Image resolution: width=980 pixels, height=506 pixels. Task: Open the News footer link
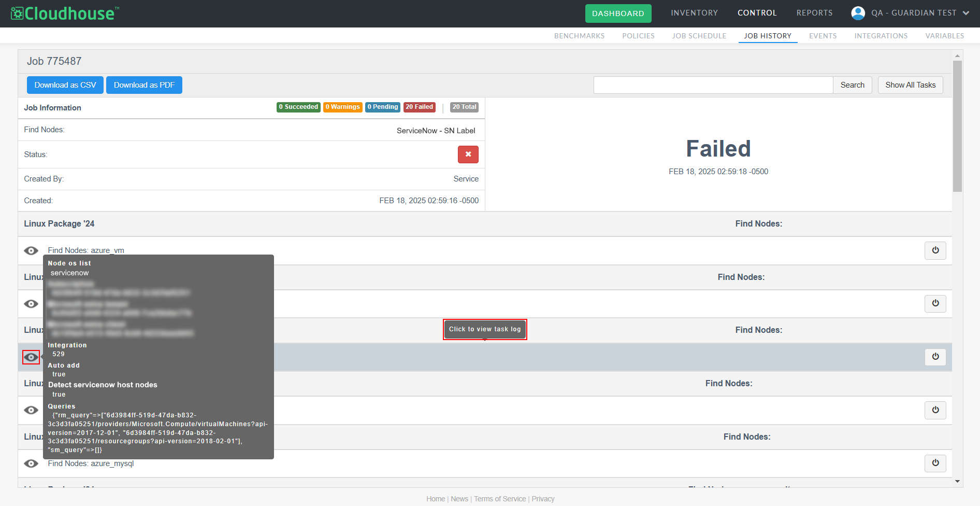click(x=459, y=499)
